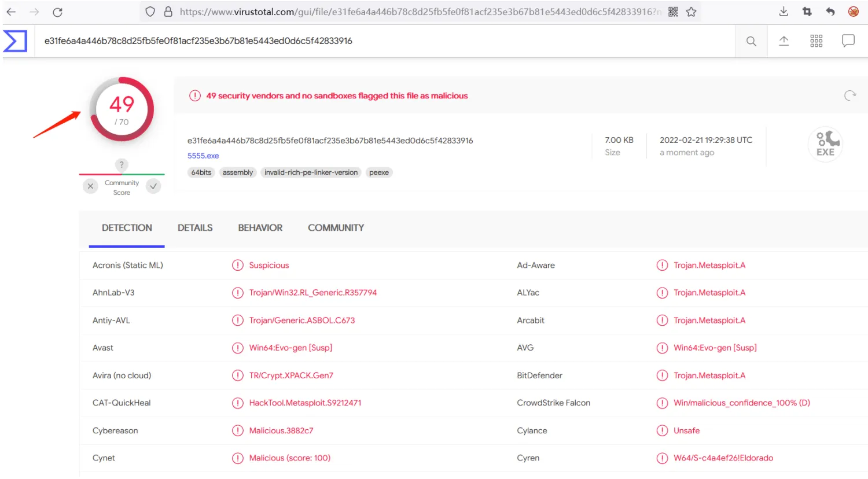Click the Trojan/Win32.RL_Generic.R357794 result
868x479 pixels.
(313, 293)
